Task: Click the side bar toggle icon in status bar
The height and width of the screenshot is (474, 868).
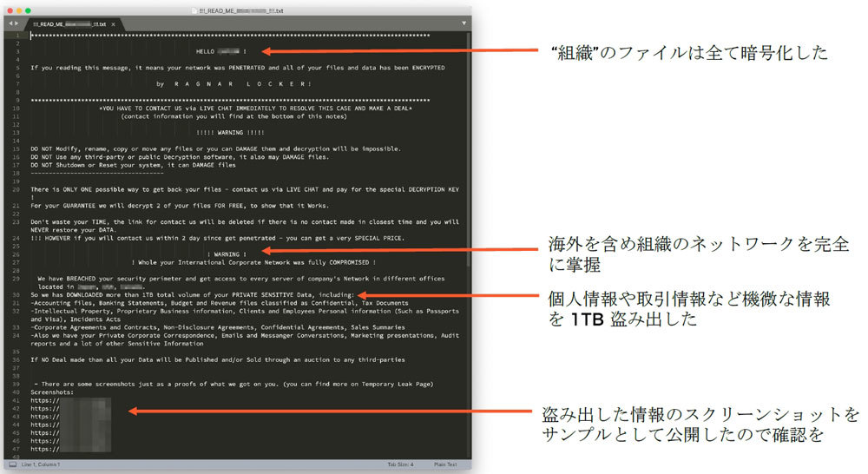Action: point(12,464)
